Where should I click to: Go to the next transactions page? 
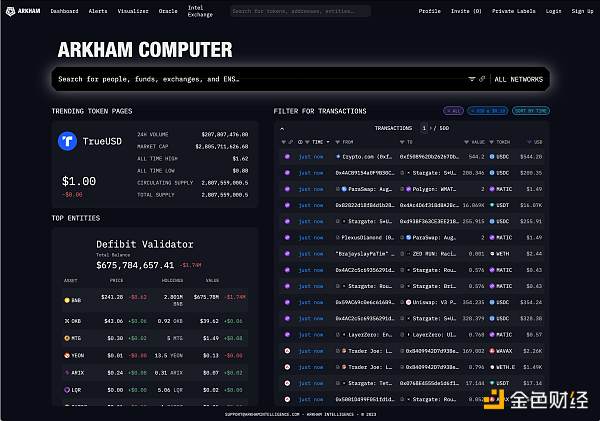[x=431, y=128]
